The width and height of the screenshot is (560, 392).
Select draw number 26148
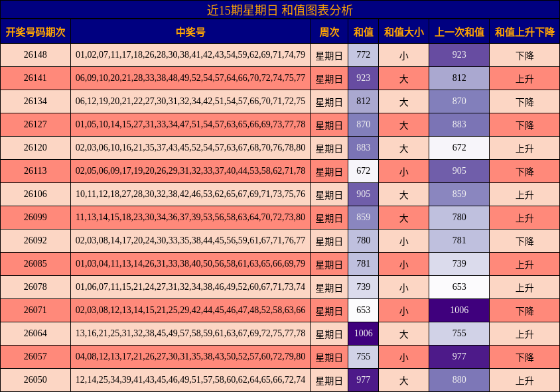click(x=35, y=55)
